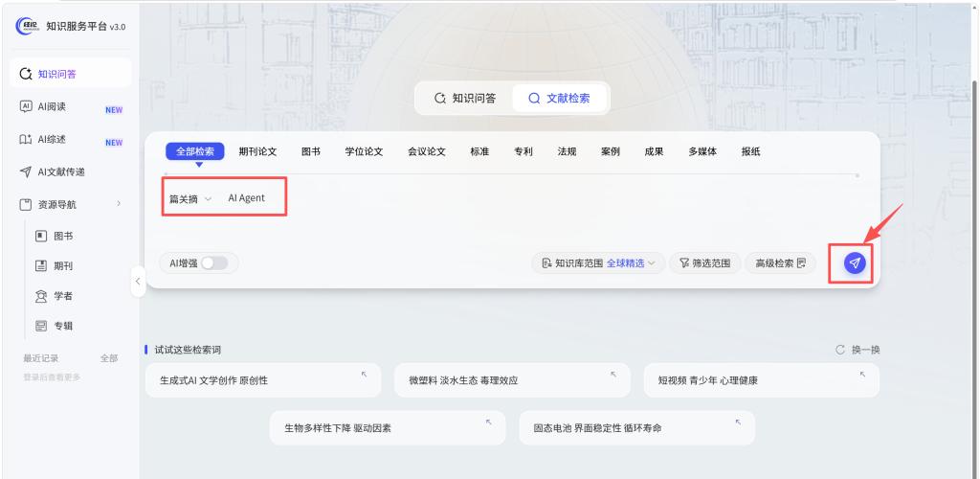This screenshot has height=479, width=980.
Task: Click the blue paper-plane search submit icon
Action: [x=855, y=262]
